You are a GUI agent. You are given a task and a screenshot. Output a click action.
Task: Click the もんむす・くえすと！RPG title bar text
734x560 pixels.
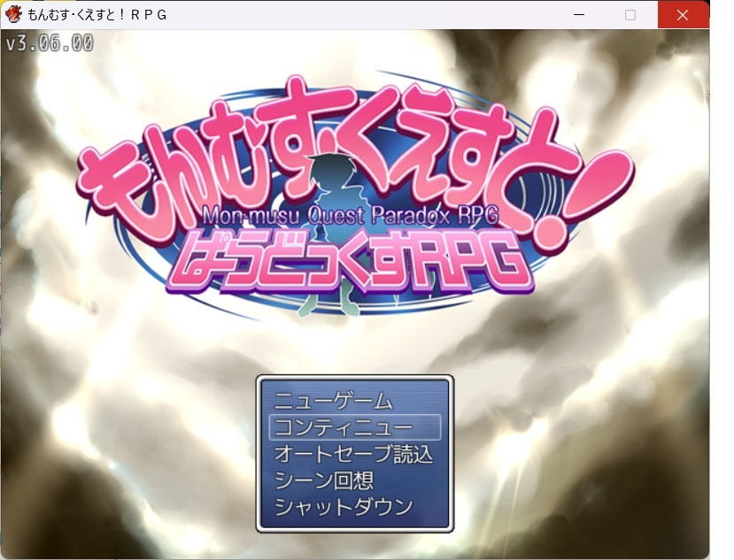[x=97, y=15]
